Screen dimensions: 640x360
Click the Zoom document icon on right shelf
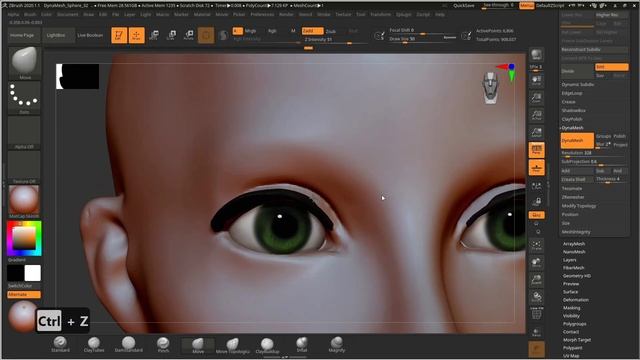pyautogui.click(x=536, y=98)
